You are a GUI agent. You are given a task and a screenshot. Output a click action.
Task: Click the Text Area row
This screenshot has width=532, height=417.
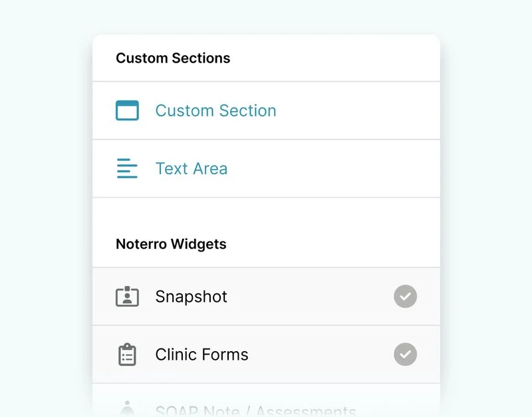[x=266, y=168]
